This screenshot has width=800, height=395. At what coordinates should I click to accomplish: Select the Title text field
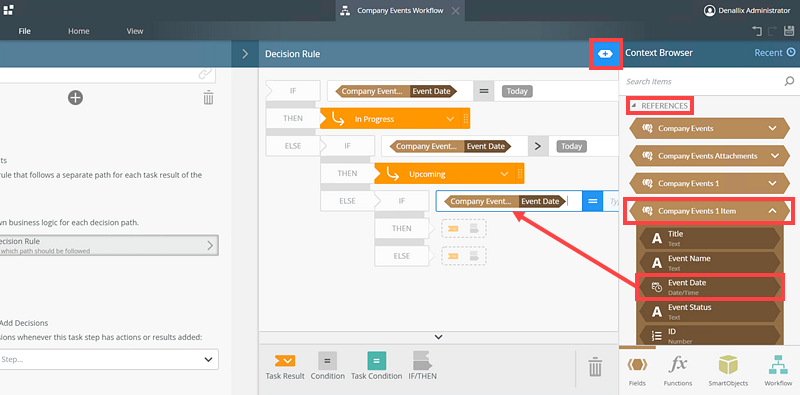pos(710,238)
